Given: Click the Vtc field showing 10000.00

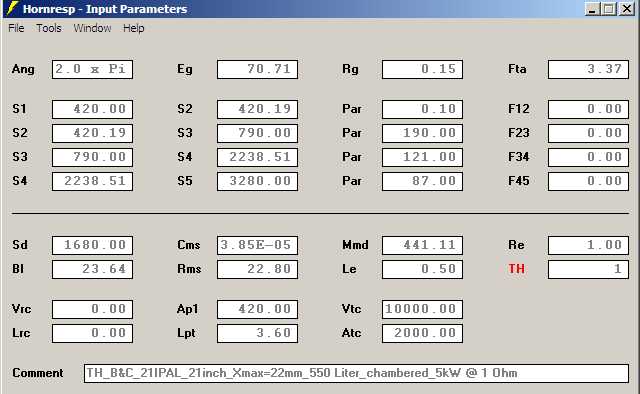Looking at the screenshot, I should pos(422,309).
